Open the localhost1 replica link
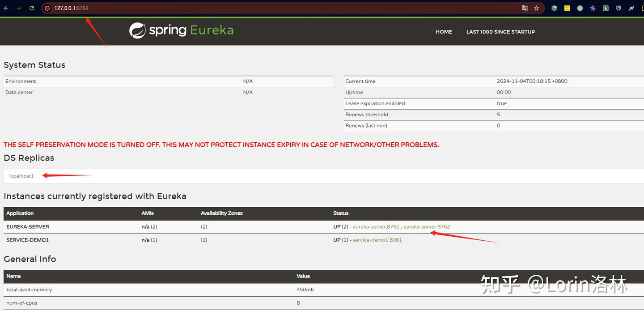The height and width of the screenshot is (311, 644). 21,176
